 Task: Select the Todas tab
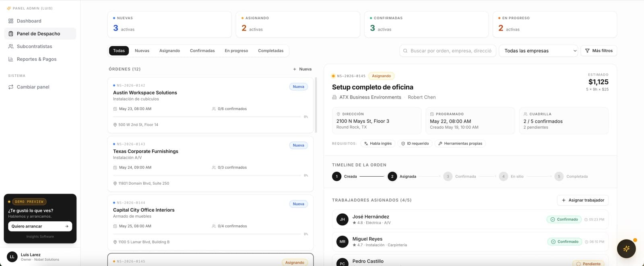pos(119,51)
